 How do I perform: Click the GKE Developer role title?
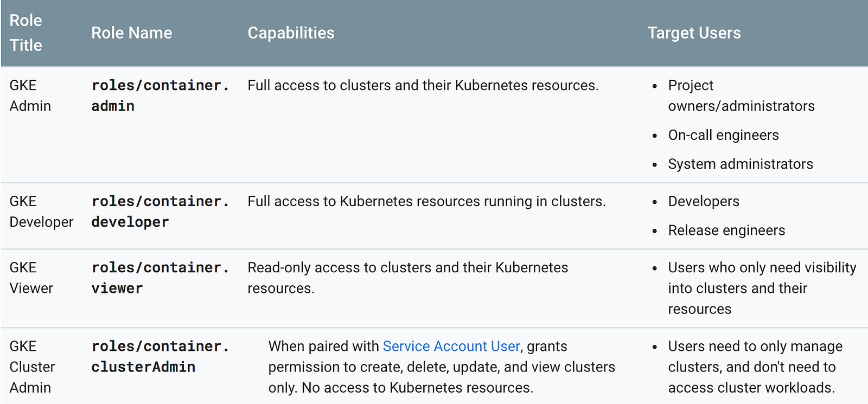(41, 211)
